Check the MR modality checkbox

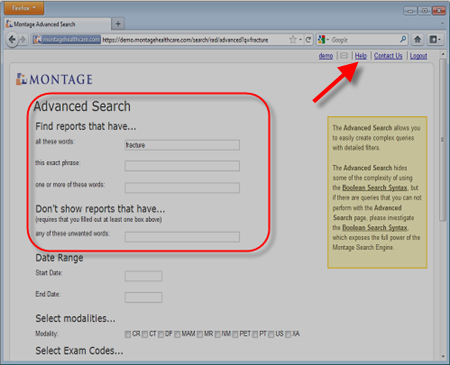[x=200, y=334]
